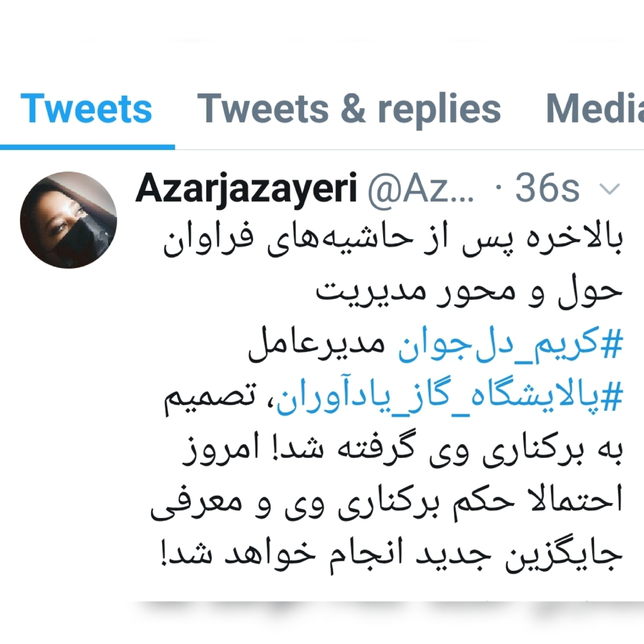
Task: Click the Azarjazayeri display name
Action: click(x=246, y=189)
